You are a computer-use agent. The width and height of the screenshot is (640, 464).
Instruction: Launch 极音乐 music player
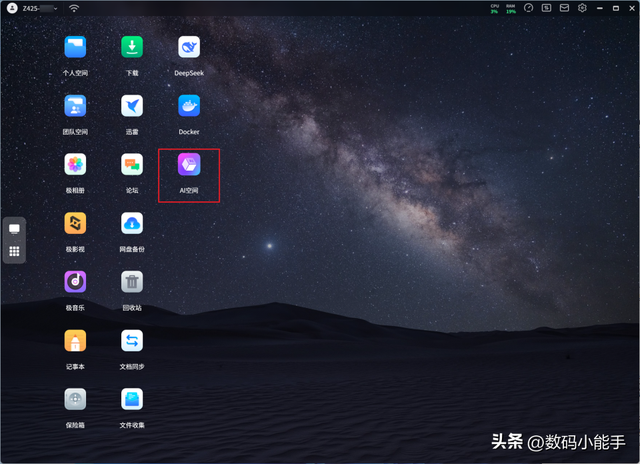pyautogui.click(x=75, y=281)
